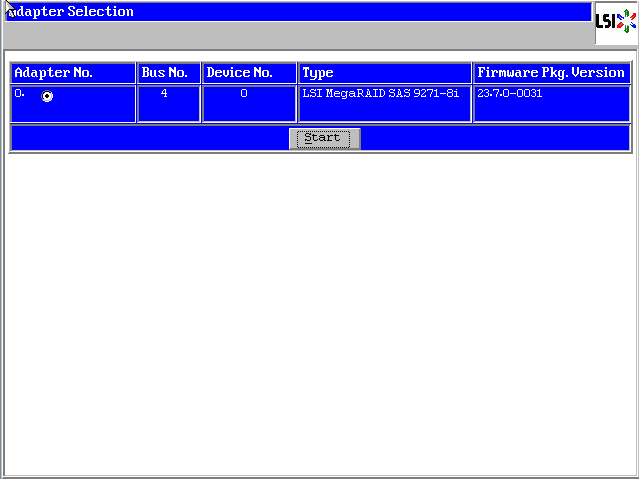This screenshot has height=479, width=639.
Task: Select the adapter 0 radio button
Action: pos(47,96)
